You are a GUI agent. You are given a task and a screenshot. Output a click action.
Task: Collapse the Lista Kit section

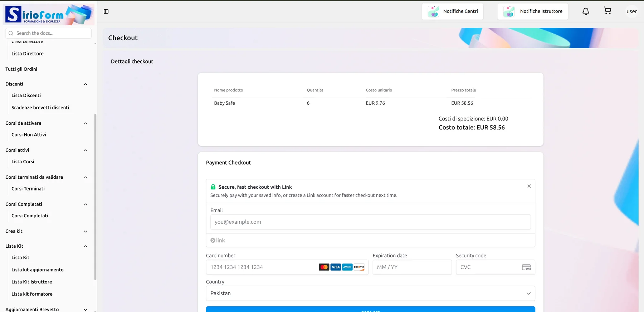point(86,247)
